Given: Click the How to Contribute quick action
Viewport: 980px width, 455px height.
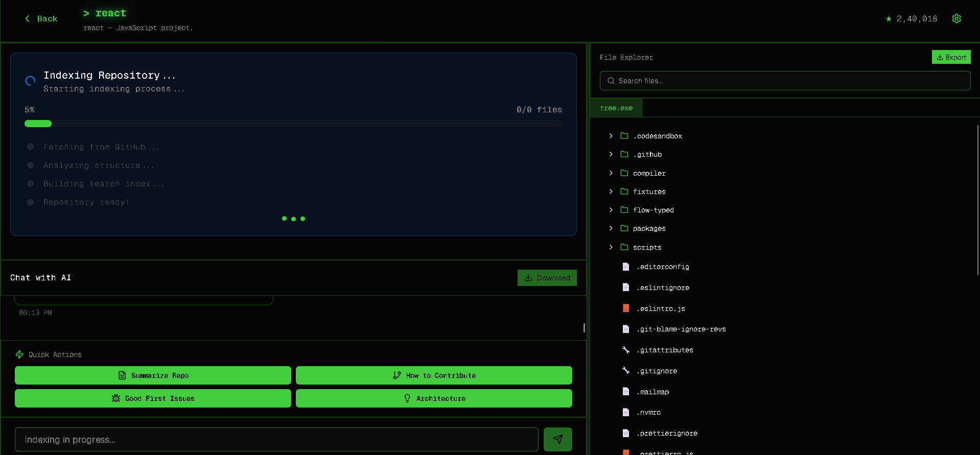Looking at the screenshot, I should pyautogui.click(x=434, y=375).
